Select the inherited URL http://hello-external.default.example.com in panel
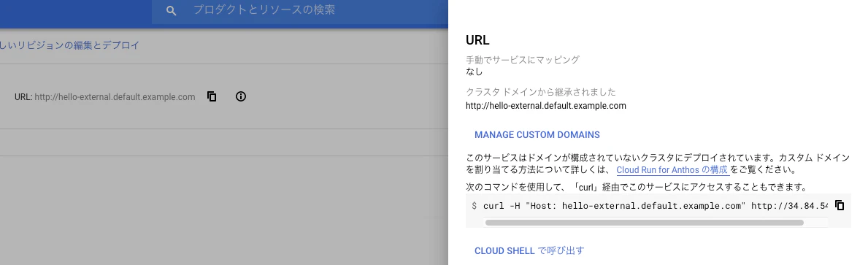The image size is (868, 265). click(x=546, y=106)
